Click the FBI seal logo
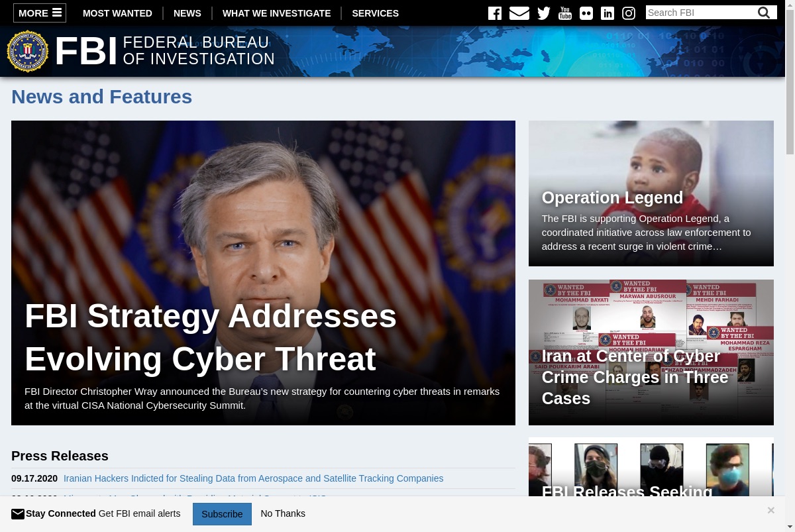The image size is (795, 532). click(28, 51)
